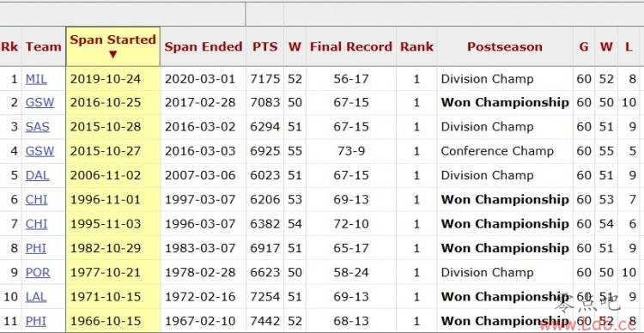Open the DAL team link

38,175
